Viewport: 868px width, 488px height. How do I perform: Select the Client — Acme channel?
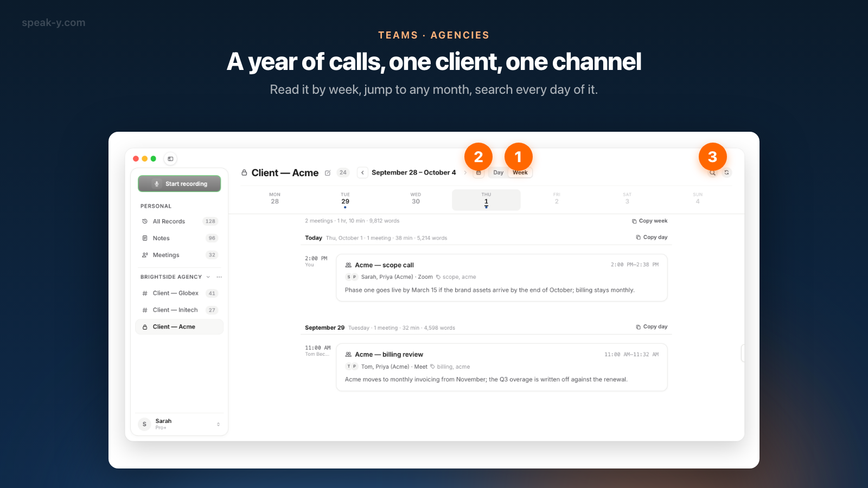pyautogui.click(x=180, y=327)
